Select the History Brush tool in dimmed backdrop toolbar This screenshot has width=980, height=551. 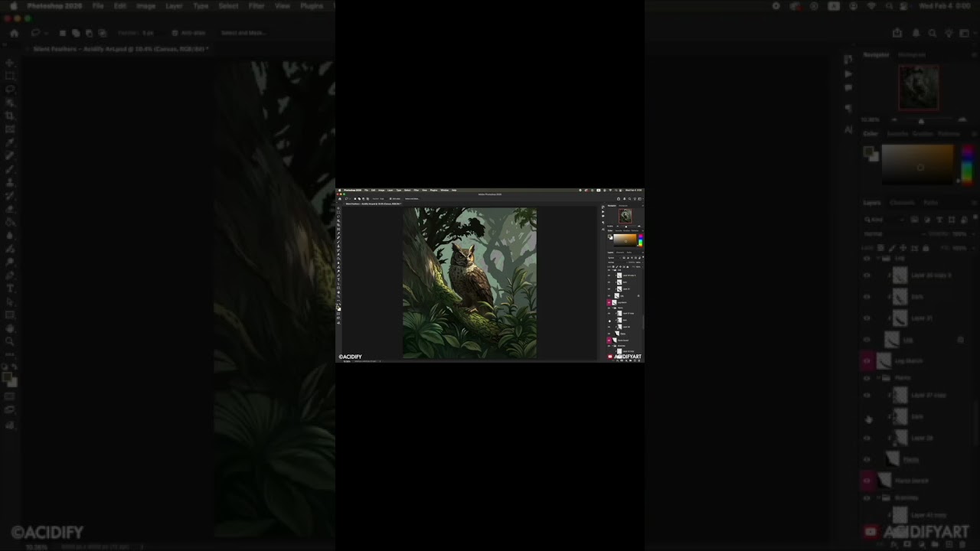click(x=10, y=196)
